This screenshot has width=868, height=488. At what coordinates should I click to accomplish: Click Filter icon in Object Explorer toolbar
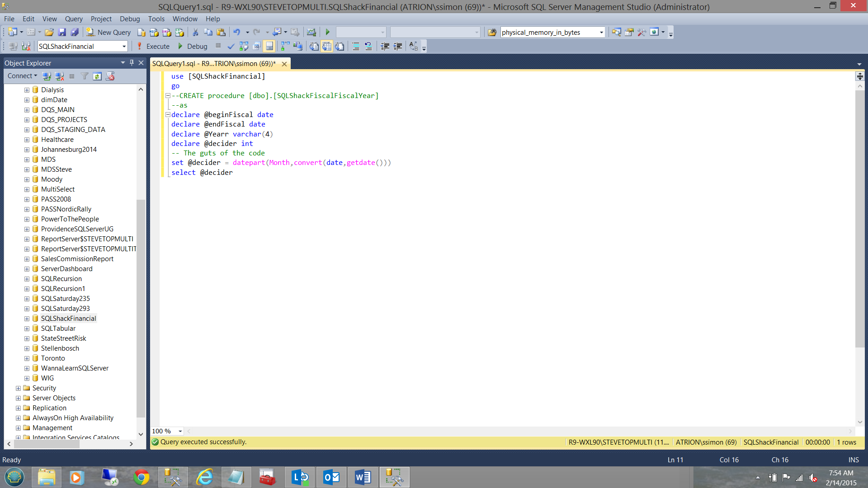point(85,76)
